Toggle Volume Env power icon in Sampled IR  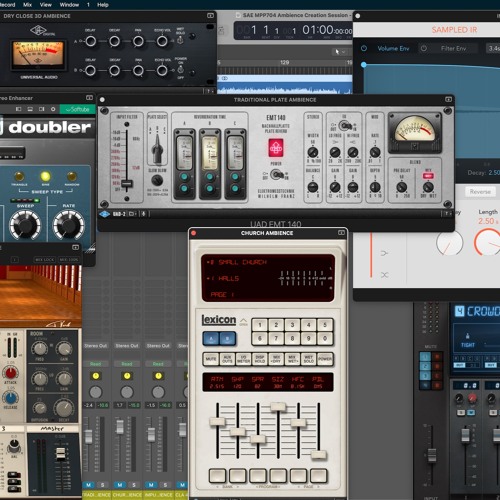click(364, 48)
